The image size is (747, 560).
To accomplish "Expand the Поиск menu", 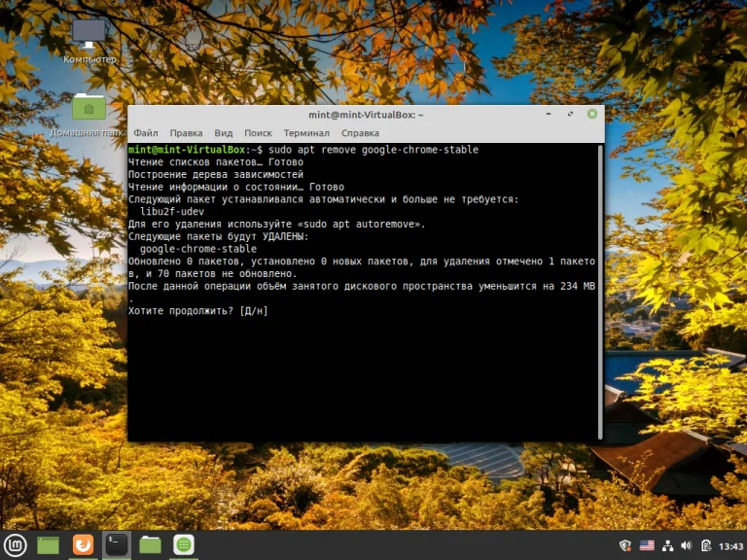I will 258,132.
